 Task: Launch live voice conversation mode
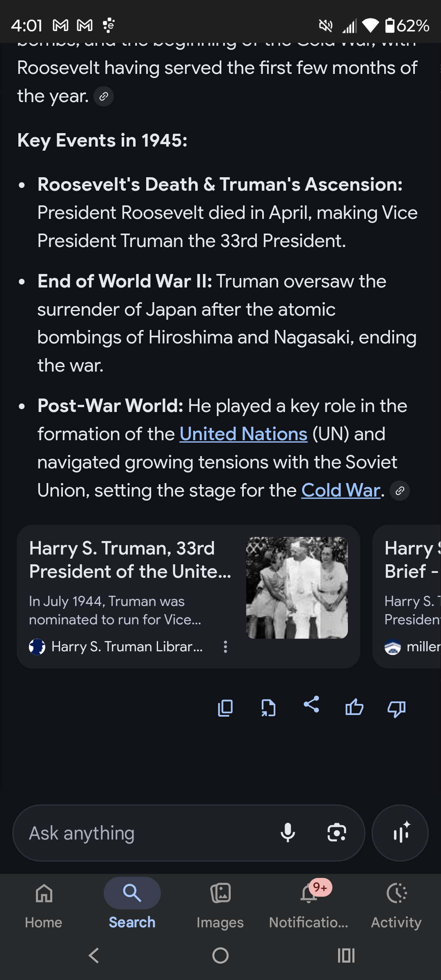(x=400, y=833)
